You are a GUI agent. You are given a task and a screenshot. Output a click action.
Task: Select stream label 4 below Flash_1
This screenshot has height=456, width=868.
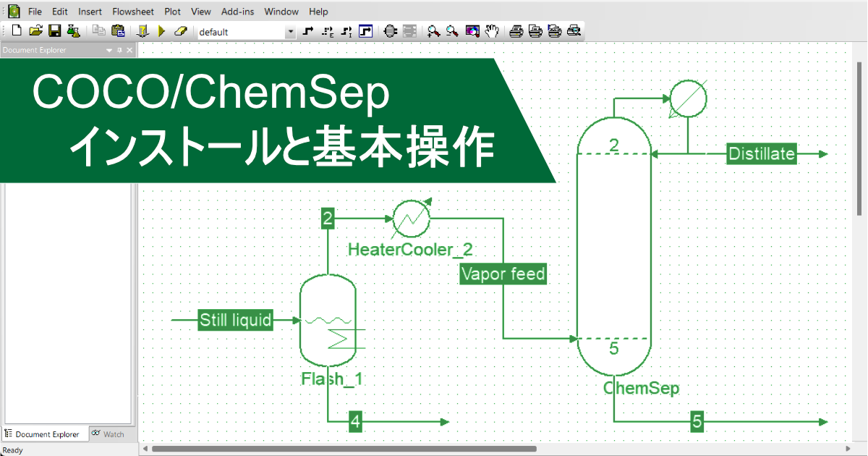point(355,421)
